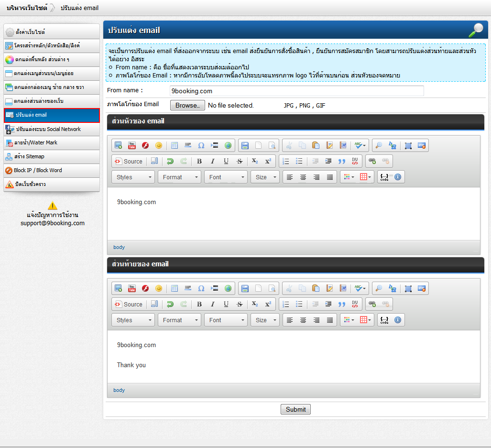Increase indent in footer editor
Image resolution: width=491 pixels, height=448 pixels.
(x=328, y=304)
